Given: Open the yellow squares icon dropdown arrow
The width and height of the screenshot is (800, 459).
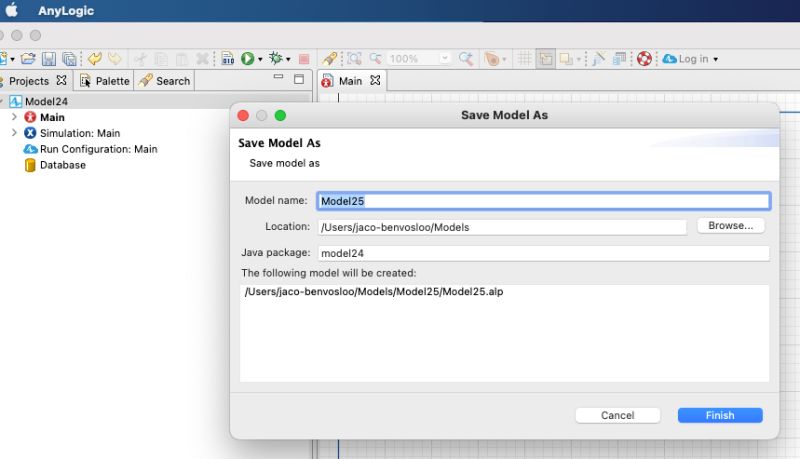Looking at the screenshot, I should point(579,59).
